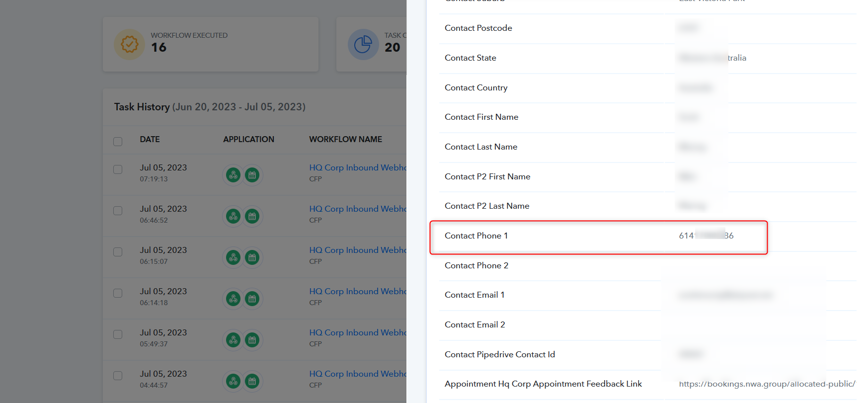
Task: Open the HQ Corp Inbound workflow link at 07:19:13
Action: 358,168
